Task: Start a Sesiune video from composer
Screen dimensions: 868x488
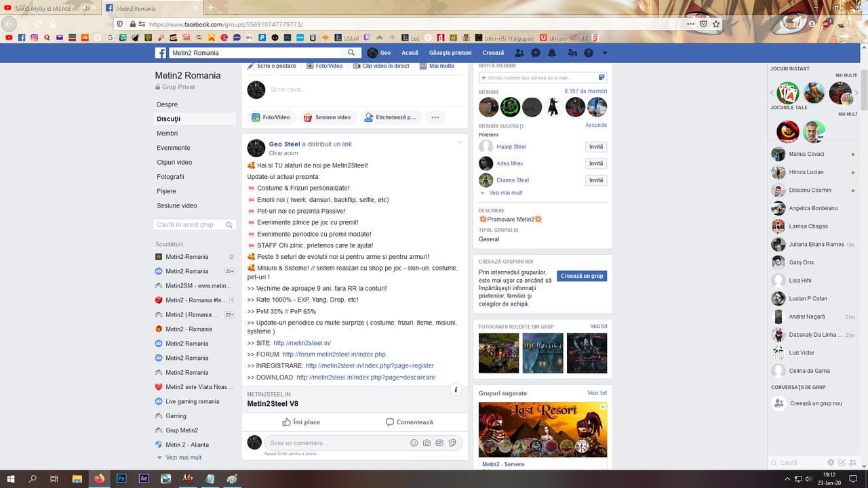Action: pyautogui.click(x=328, y=117)
